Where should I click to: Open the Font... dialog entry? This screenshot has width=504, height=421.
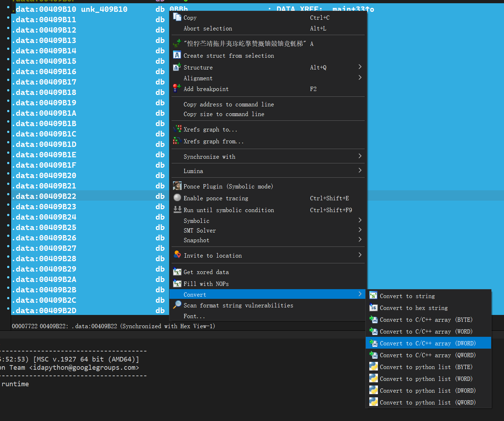pos(268,316)
